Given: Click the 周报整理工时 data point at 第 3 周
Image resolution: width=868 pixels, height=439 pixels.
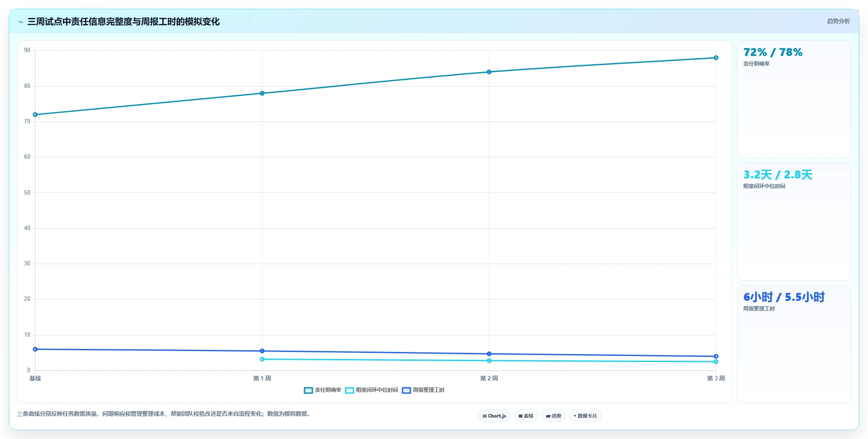Looking at the screenshot, I should pos(716,356).
